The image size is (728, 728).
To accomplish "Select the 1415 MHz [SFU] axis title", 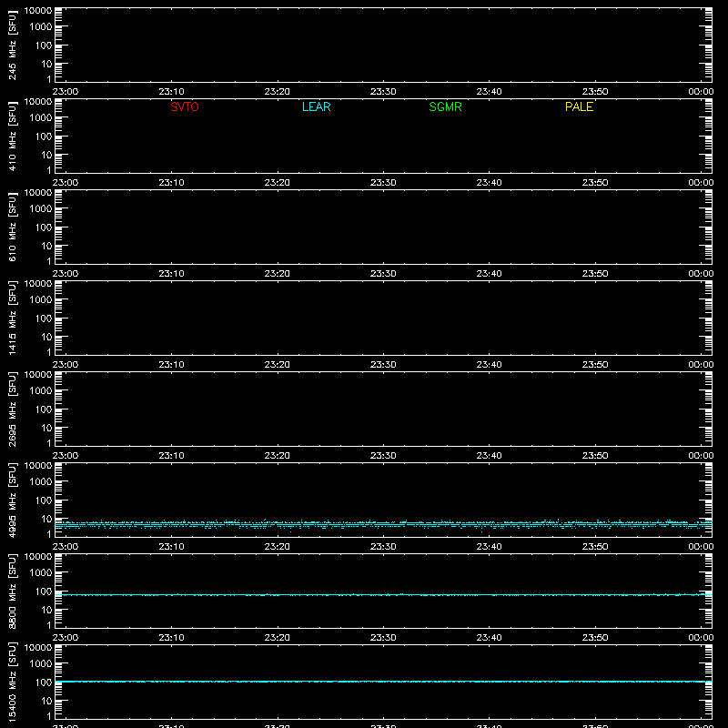I will pyautogui.click(x=12, y=318).
